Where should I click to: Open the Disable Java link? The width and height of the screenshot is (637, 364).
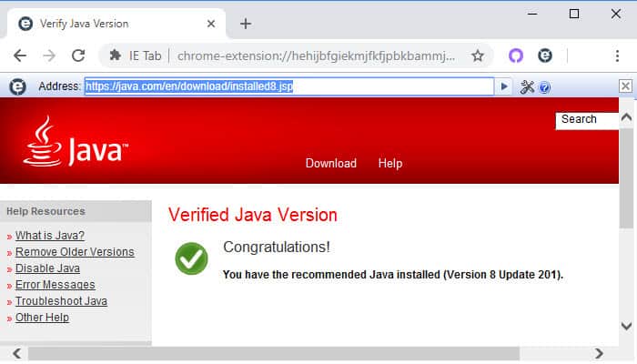coord(47,268)
